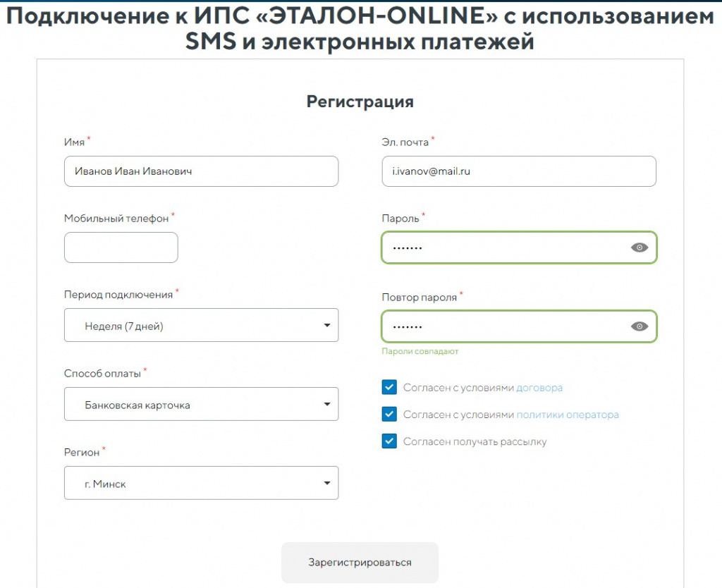This screenshot has height=588, width=722.
Task: Show password in the Повтор пароля field
Action: tap(639, 326)
